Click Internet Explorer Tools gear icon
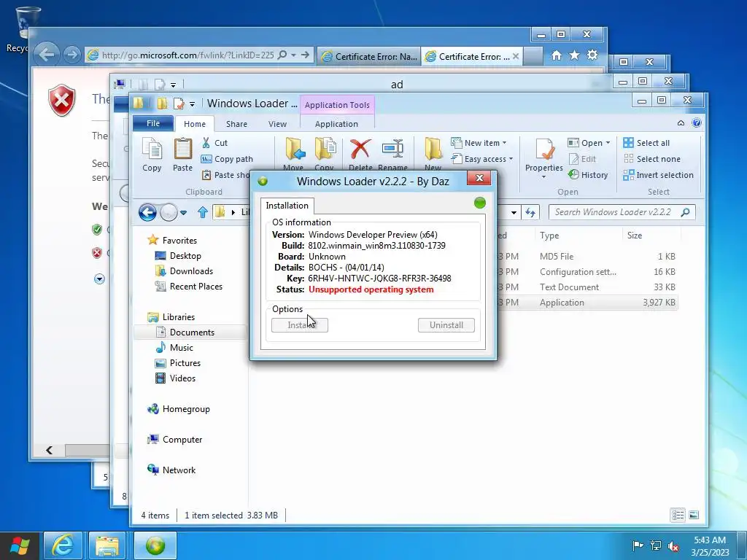 tap(592, 55)
